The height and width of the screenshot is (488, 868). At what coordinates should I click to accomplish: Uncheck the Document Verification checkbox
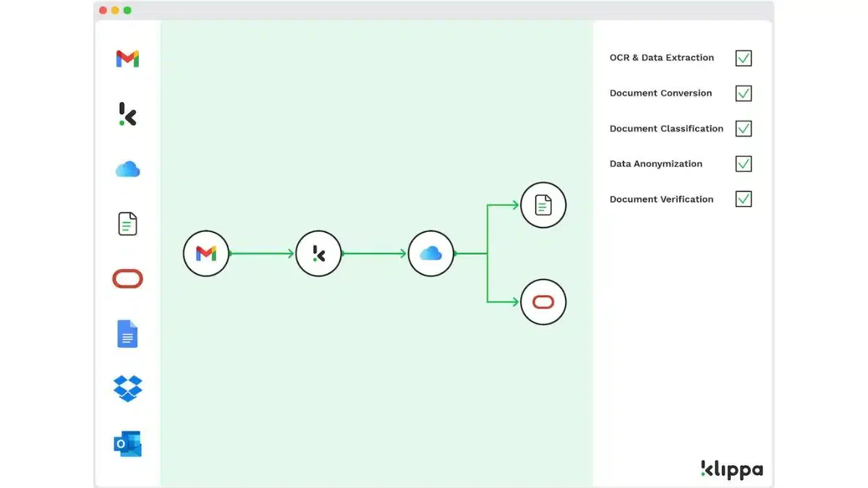pos(744,199)
